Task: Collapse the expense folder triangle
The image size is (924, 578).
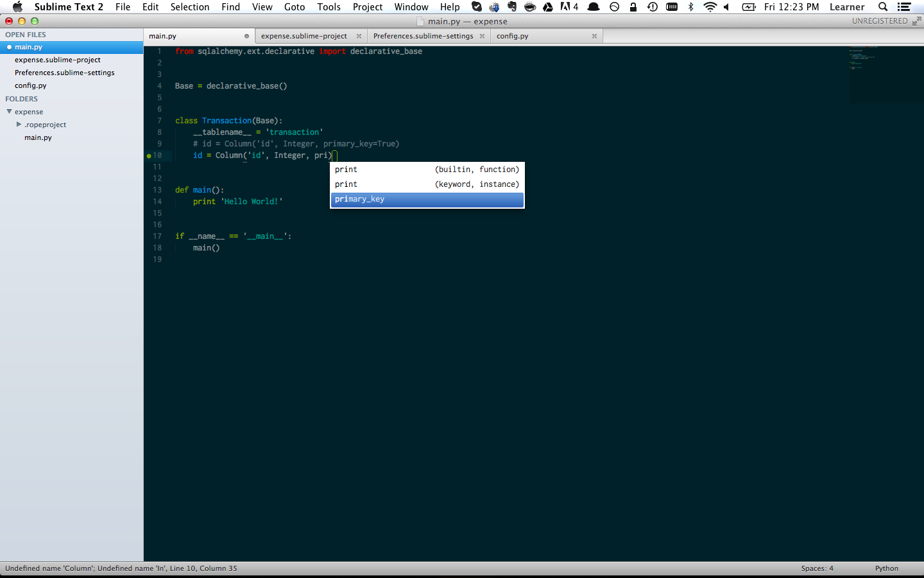Action: pyautogui.click(x=9, y=112)
